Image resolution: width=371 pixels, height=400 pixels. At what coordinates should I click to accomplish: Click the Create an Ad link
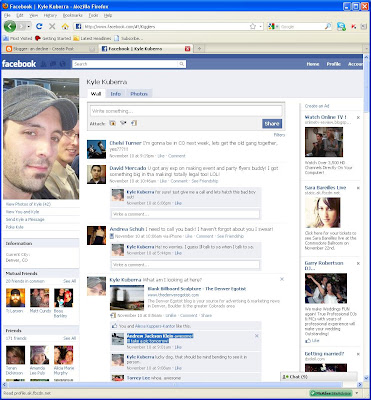click(317, 106)
